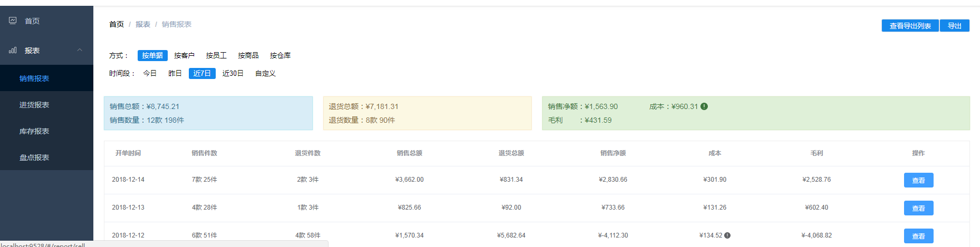Click the 2018-12-13 date cell
This screenshot has height=247, width=980.
pyautogui.click(x=128, y=208)
